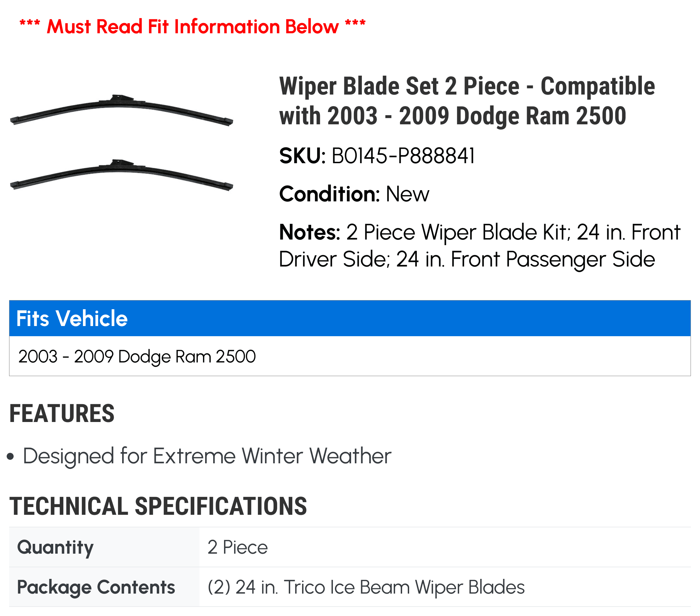This screenshot has height=616, width=700.
Task: Click the SKU B0145-P888841 text
Action: tap(377, 155)
